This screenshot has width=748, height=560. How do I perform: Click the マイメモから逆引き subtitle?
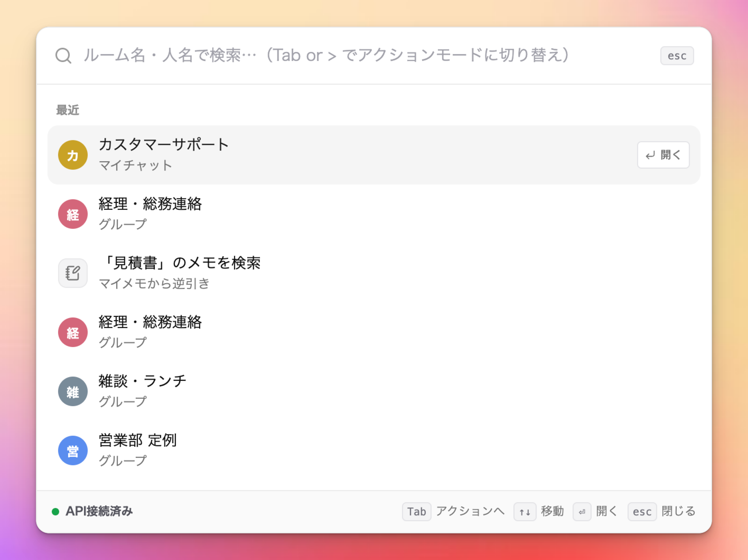[154, 283]
